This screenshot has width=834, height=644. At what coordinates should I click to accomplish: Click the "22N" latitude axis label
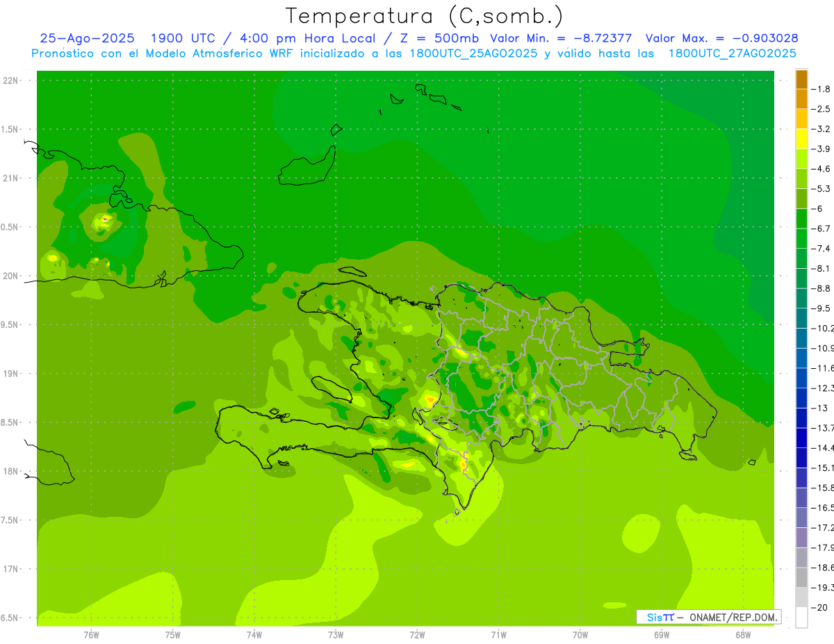[10, 81]
